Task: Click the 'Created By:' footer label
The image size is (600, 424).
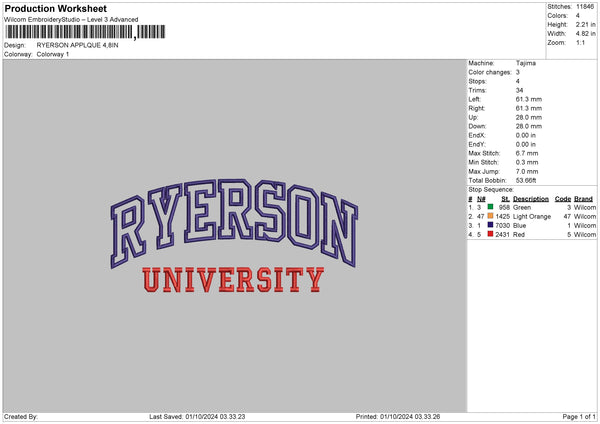Action: tap(21, 417)
